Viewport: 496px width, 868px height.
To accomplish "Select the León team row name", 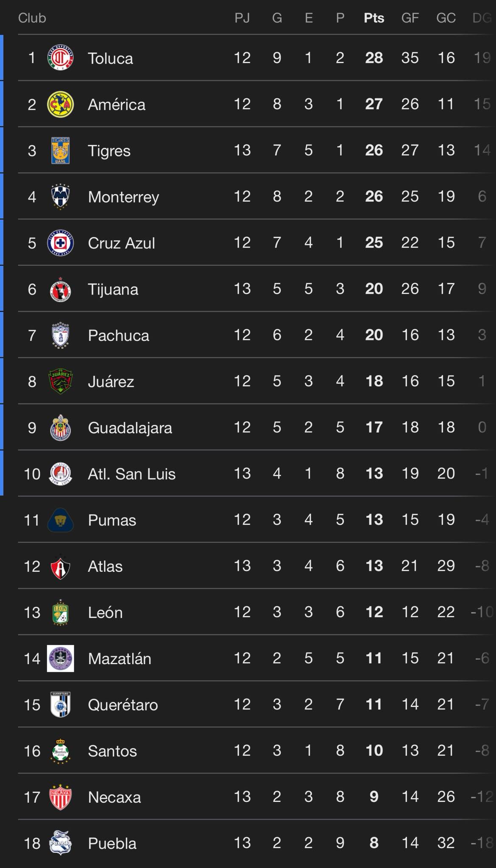I will click(105, 612).
